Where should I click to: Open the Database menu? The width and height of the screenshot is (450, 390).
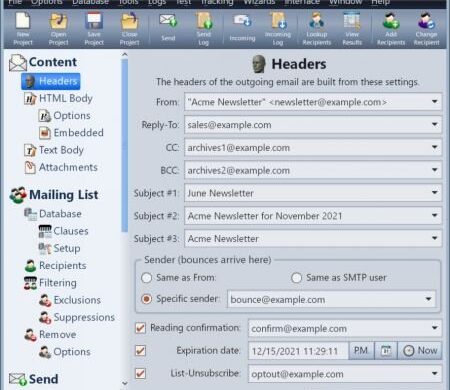pyautogui.click(x=90, y=3)
